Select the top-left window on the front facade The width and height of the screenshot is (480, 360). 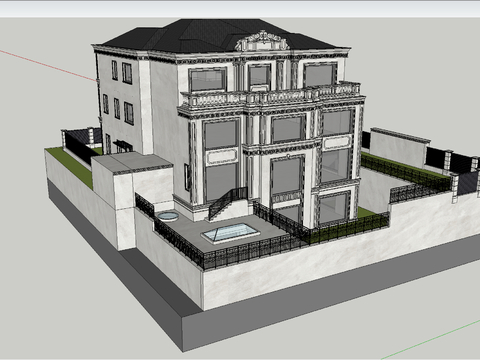click(x=207, y=79)
